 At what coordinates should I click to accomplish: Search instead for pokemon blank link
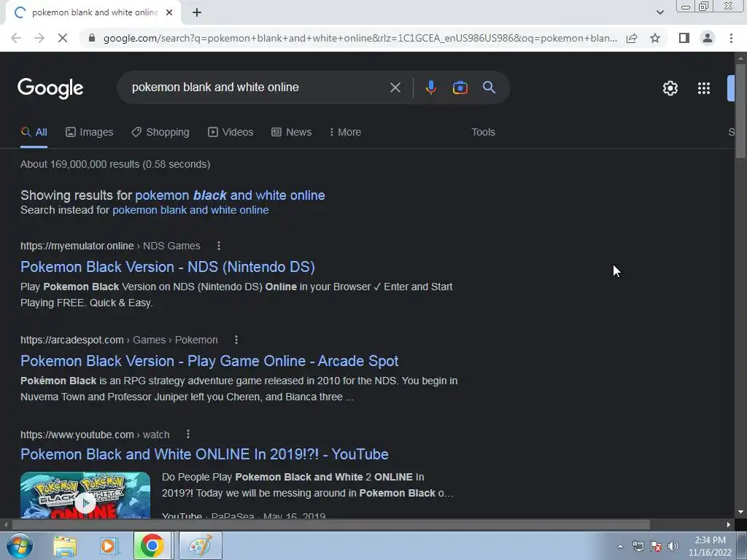coord(190,210)
